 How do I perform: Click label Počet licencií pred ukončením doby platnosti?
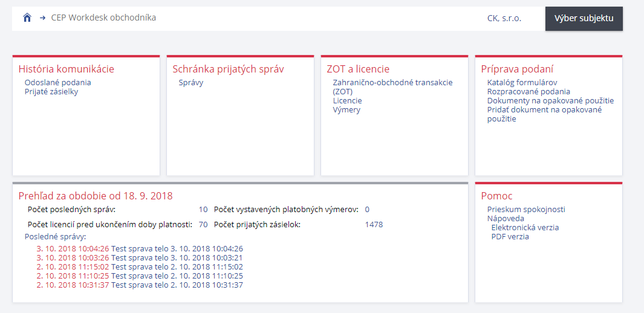[109, 224]
